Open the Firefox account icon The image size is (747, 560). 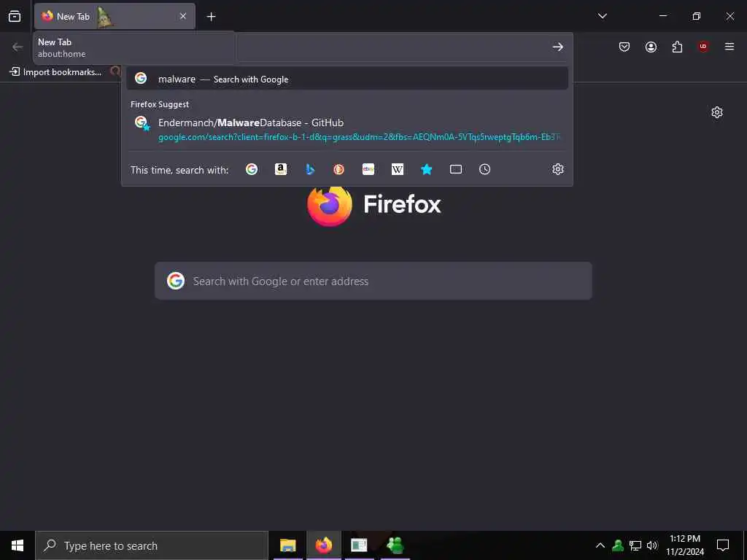click(x=651, y=47)
